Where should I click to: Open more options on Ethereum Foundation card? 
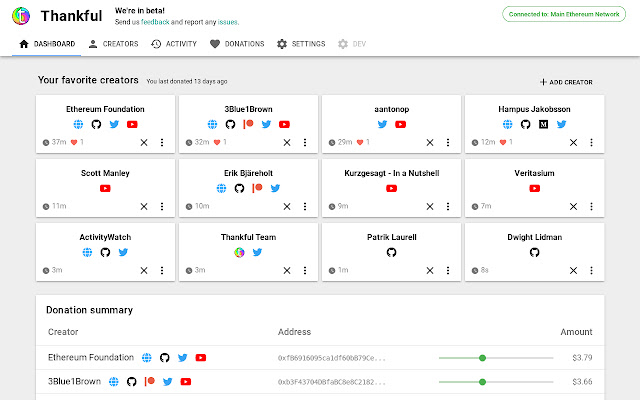coord(162,142)
